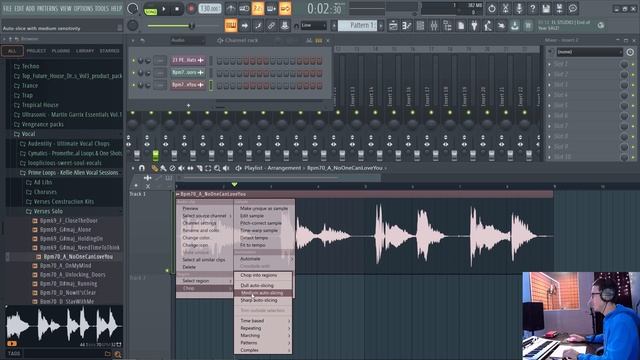Click the Stop button in transport
Viewport: 640px width, 360px height.
177,9
